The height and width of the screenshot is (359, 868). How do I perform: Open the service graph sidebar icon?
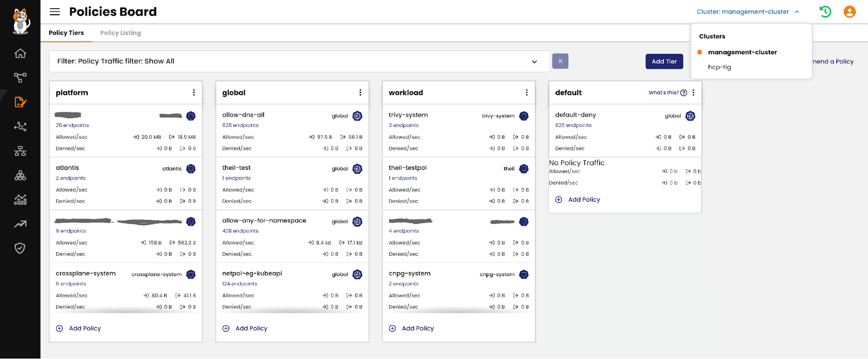tap(20, 78)
